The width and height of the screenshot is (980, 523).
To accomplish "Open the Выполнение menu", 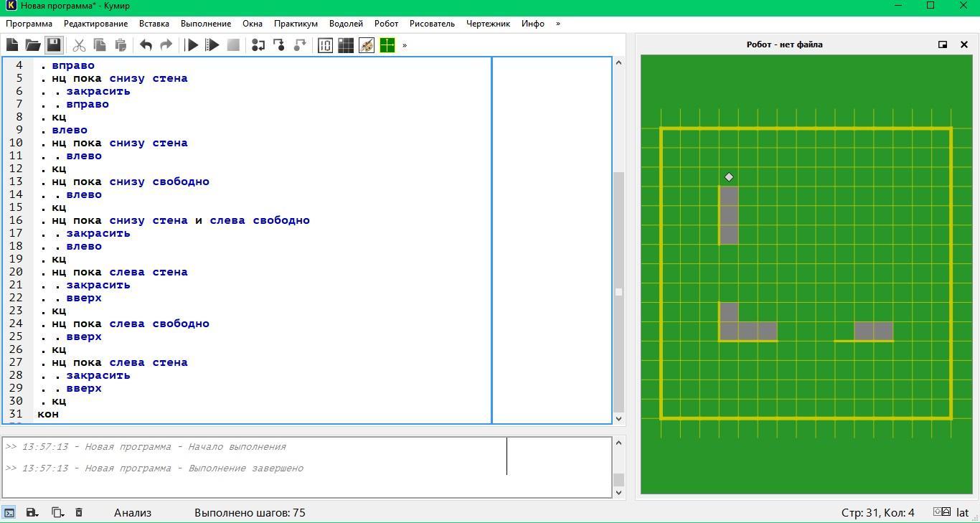I will click(206, 24).
